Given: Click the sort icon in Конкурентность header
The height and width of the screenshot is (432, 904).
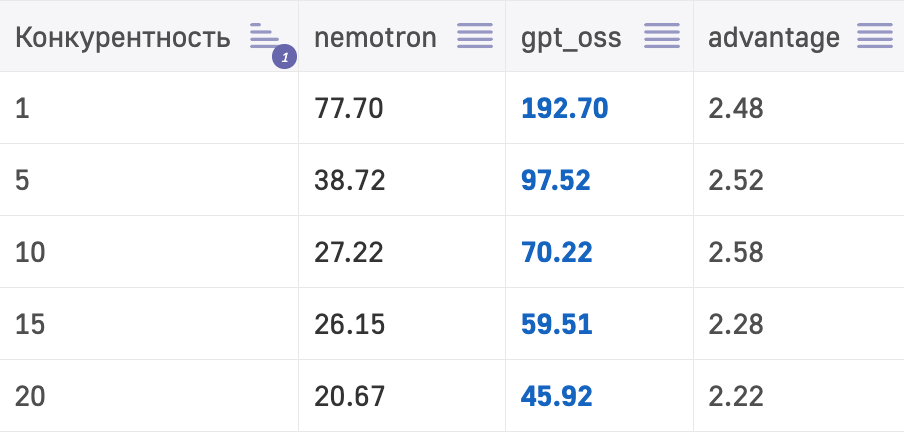Looking at the screenshot, I should [264, 36].
